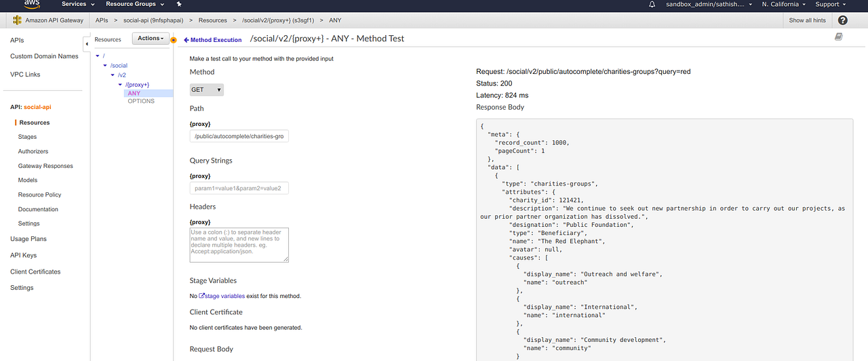Open the Resources breadcrumb

[x=212, y=20]
